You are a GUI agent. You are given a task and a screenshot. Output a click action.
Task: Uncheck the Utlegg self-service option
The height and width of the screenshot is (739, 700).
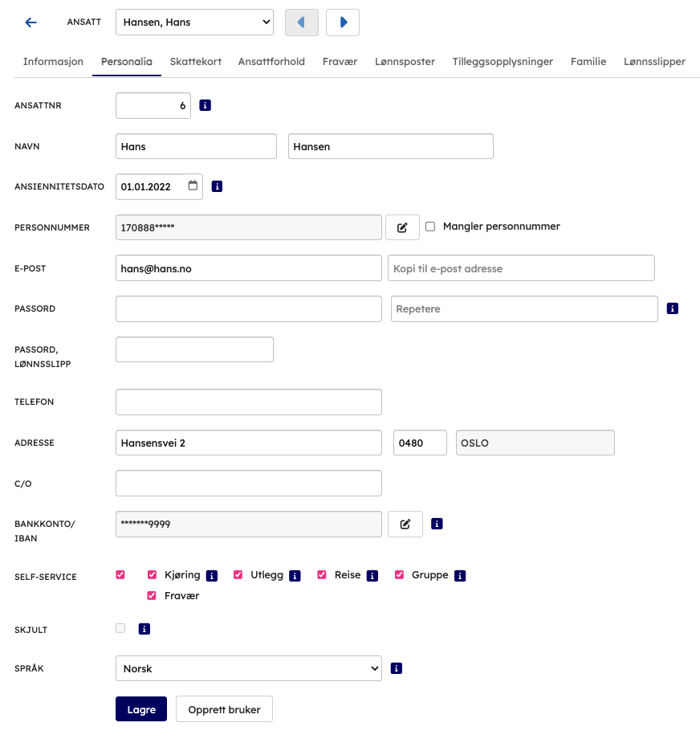238,575
